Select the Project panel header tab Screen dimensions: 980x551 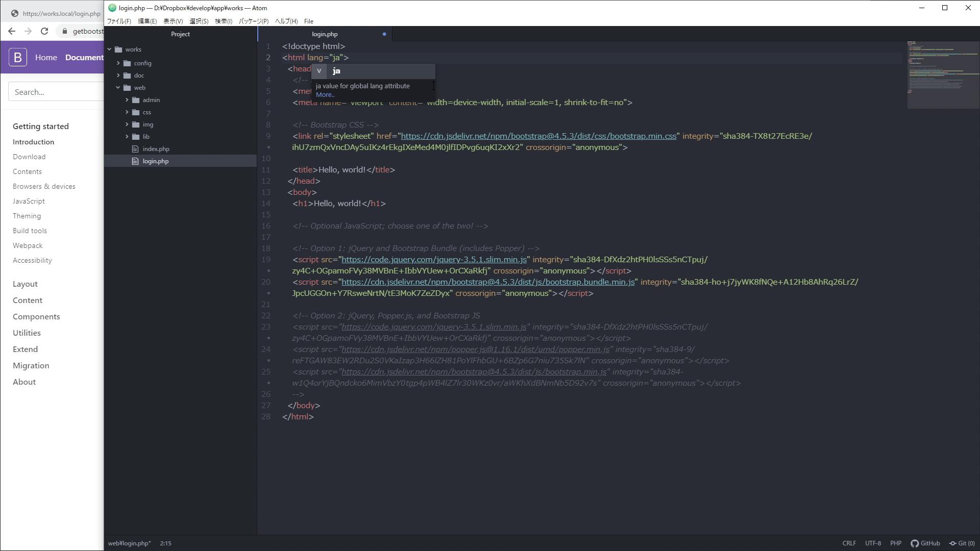coord(180,34)
